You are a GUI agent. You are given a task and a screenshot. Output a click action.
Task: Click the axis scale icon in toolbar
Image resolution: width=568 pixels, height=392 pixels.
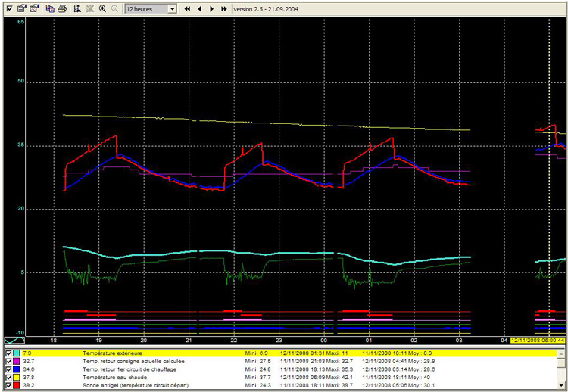tap(77, 8)
